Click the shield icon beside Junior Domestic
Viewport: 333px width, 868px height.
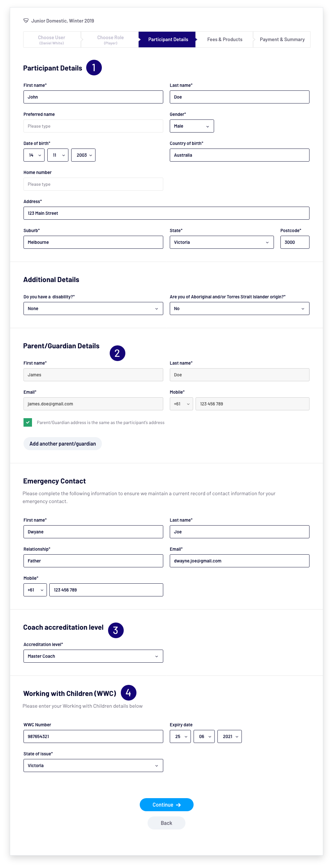pos(26,21)
